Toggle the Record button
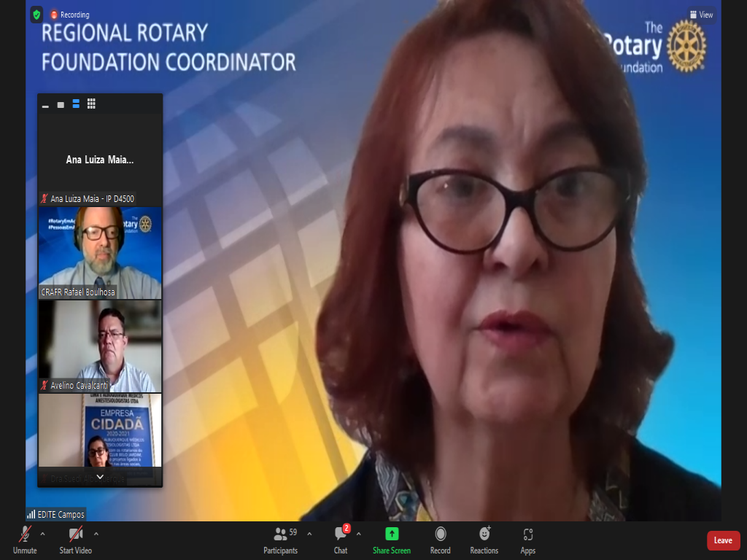The width and height of the screenshot is (747, 560). coord(441,540)
